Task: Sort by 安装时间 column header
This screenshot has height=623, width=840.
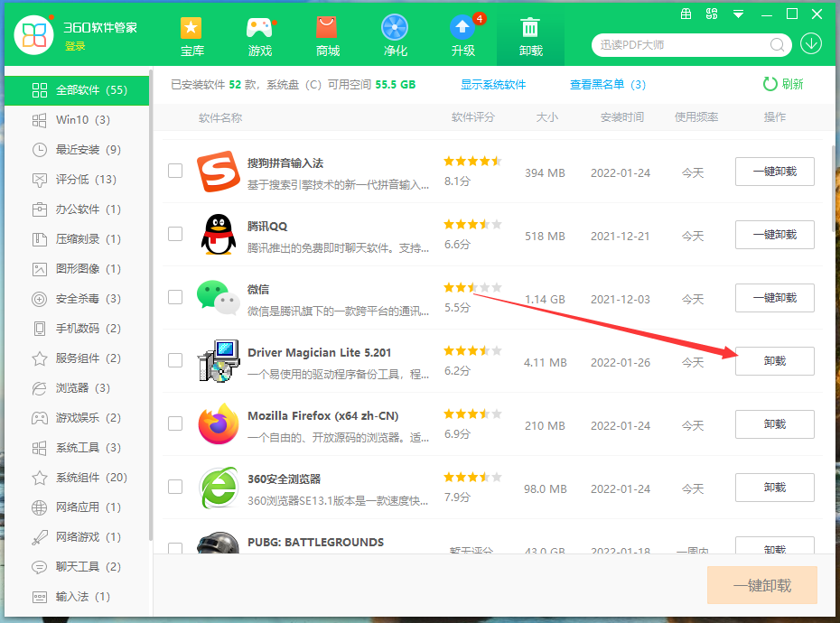Action: (x=621, y=117)
